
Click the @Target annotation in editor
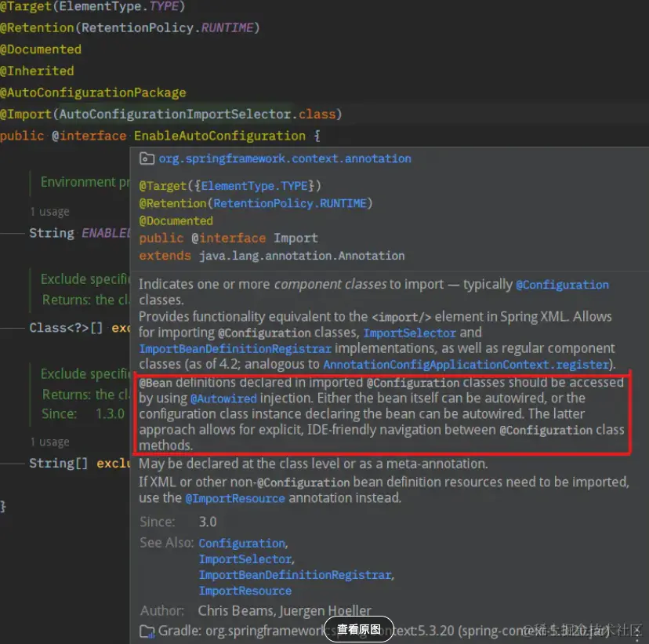26,6
